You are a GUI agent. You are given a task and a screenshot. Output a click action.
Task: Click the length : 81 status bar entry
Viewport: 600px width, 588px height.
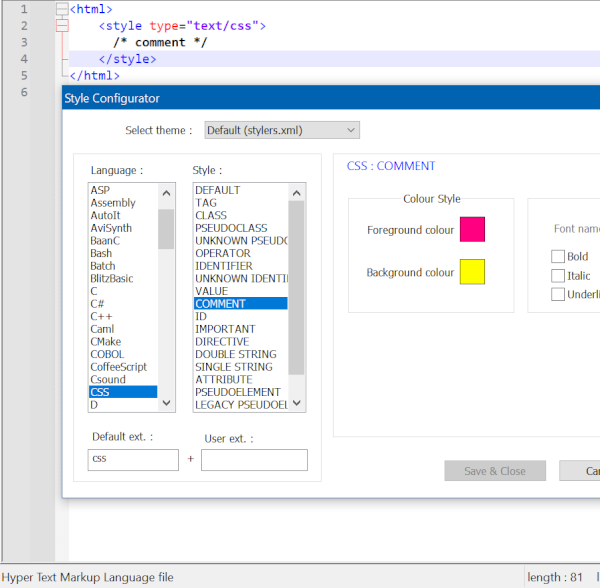pyautogui.click(x=555, y=577)
